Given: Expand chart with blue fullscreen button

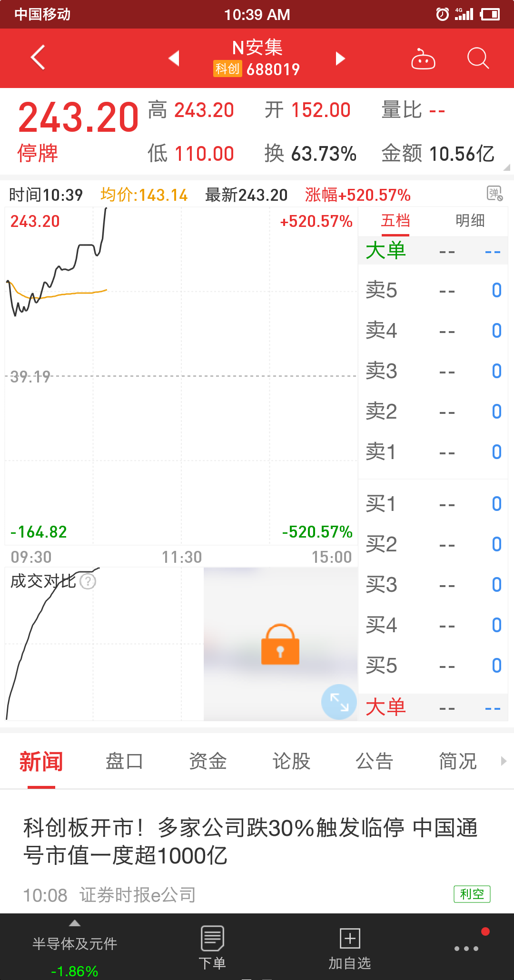Looking at the screenshot, I should [x=339, y=702].
